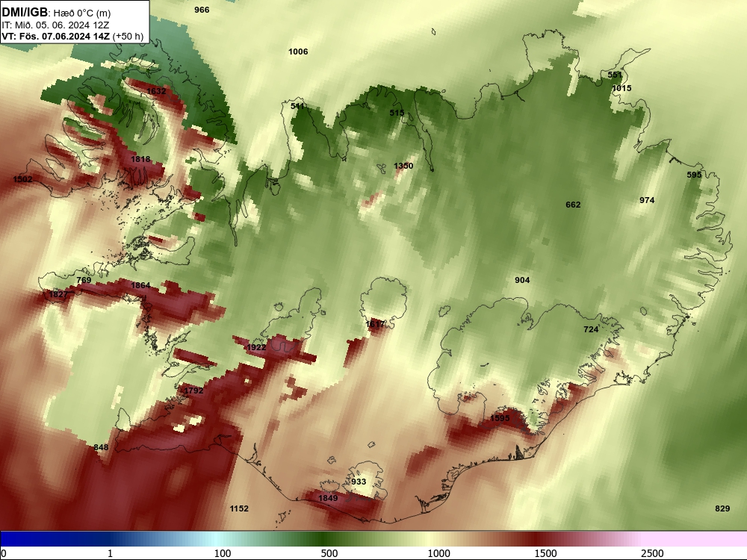This screenshot has height=560, width=747.
Task: Click the 974 value label
Action: [647, 200]
